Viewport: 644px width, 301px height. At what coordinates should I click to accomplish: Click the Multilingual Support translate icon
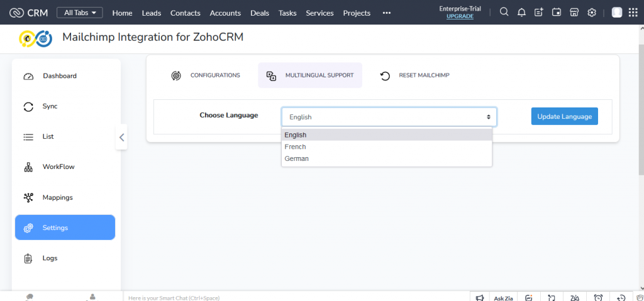point(271,75)
